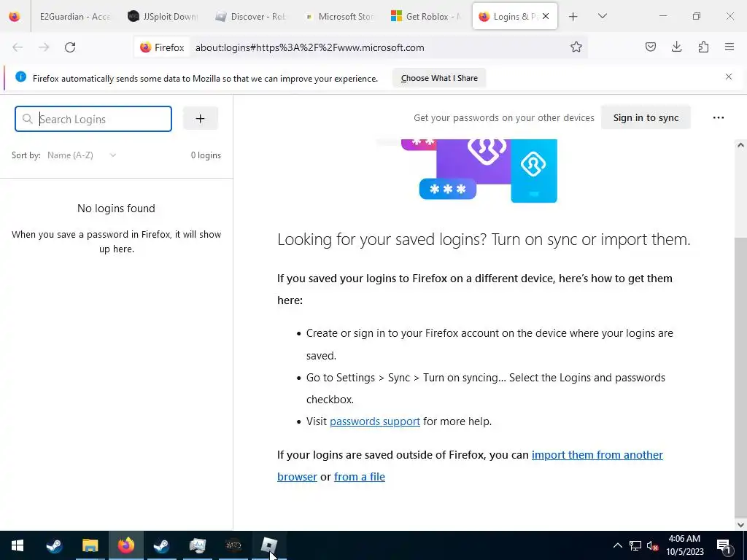Switch to the Microsoft Store tab
This screenshot has height=560, width=747.
point(338,16)
